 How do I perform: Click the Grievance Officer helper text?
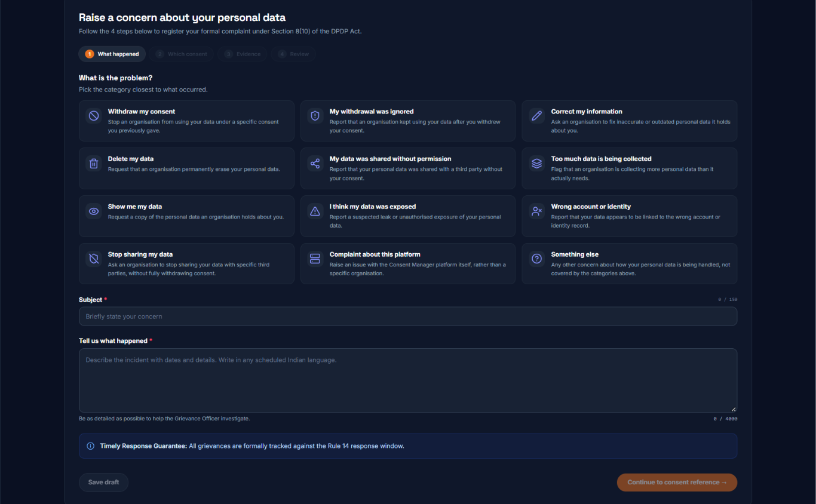tap(164, 419)
